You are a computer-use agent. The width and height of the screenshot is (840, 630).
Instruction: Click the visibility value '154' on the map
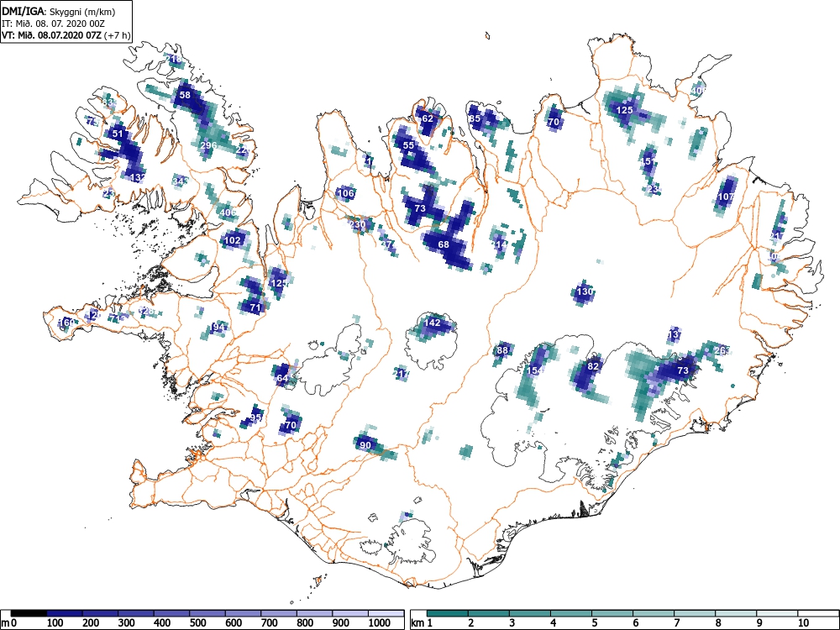pos(535,370)
